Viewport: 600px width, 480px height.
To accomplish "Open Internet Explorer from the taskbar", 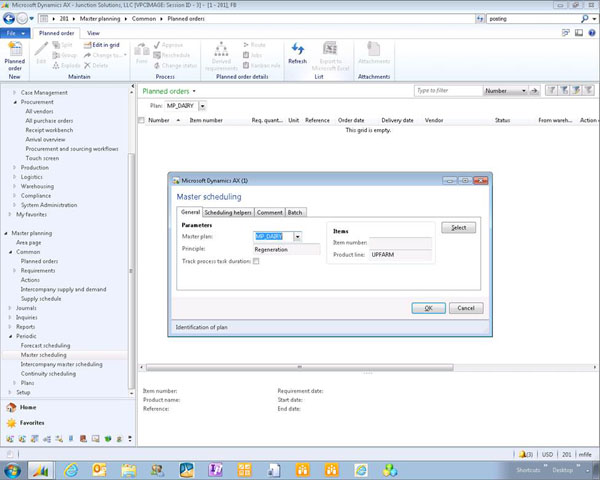I will point(71,470).
